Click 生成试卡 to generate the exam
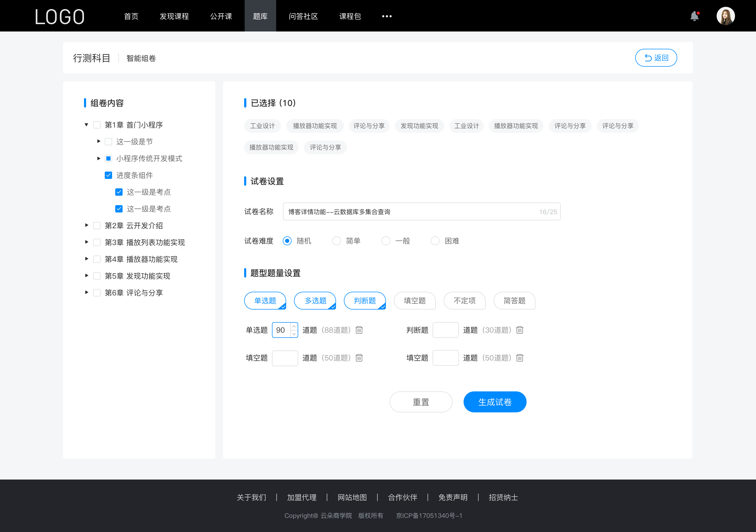756x532 pixels. (494, 401)
